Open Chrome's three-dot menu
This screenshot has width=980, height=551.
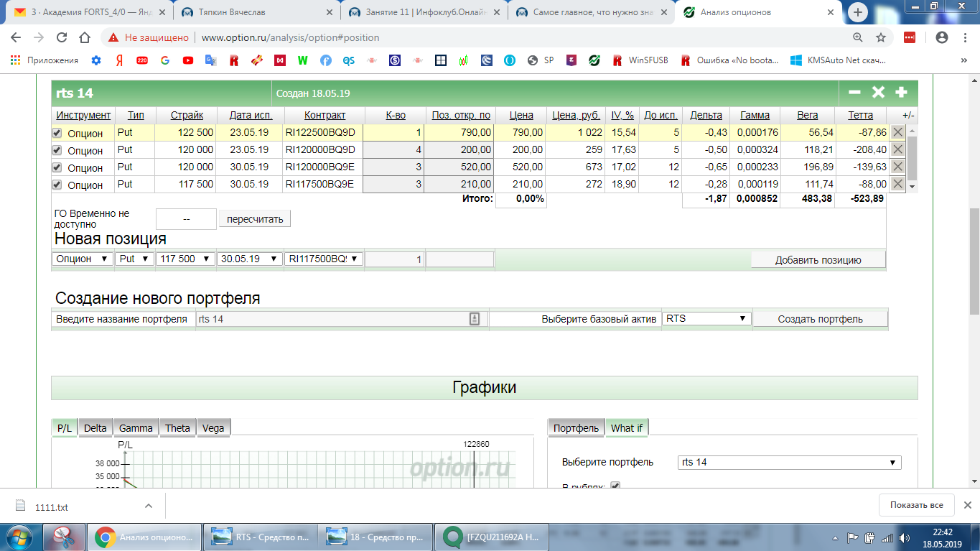click(963, 37)
